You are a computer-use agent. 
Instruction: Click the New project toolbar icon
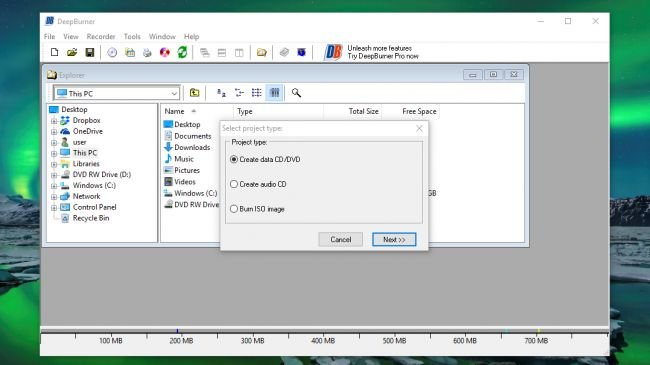click(x=54, y=52)
